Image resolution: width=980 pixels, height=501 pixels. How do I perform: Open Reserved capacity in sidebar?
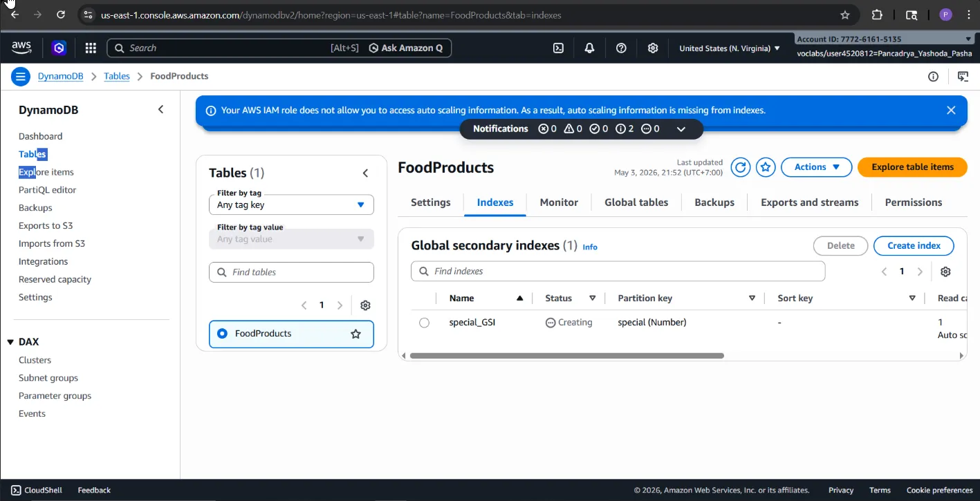point(55,280)
